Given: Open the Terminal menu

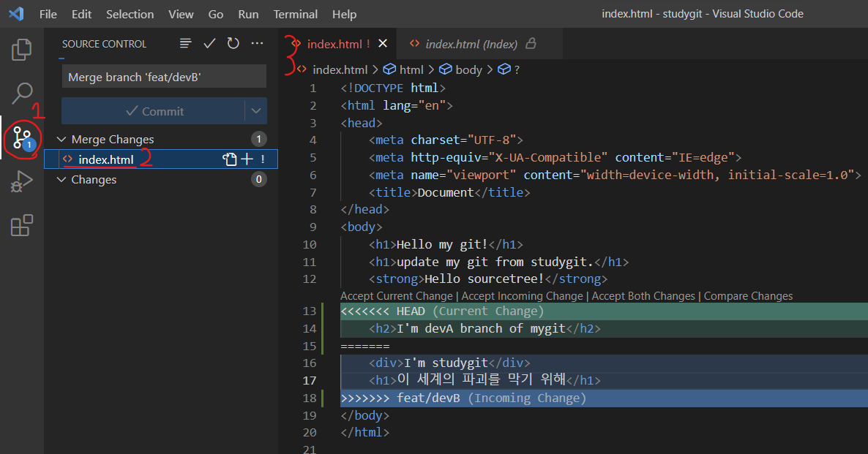Looking at the screenshot, I should coord(296,15).
